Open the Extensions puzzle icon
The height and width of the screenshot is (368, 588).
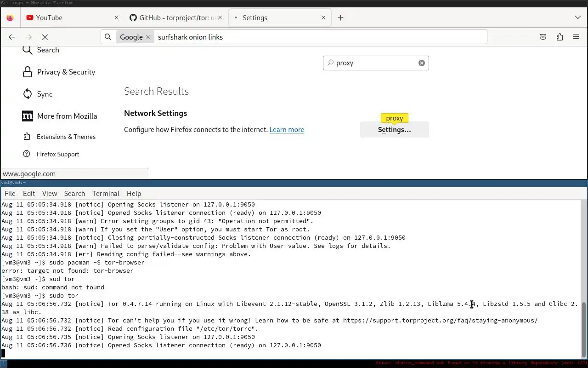(x=560, y=37)
